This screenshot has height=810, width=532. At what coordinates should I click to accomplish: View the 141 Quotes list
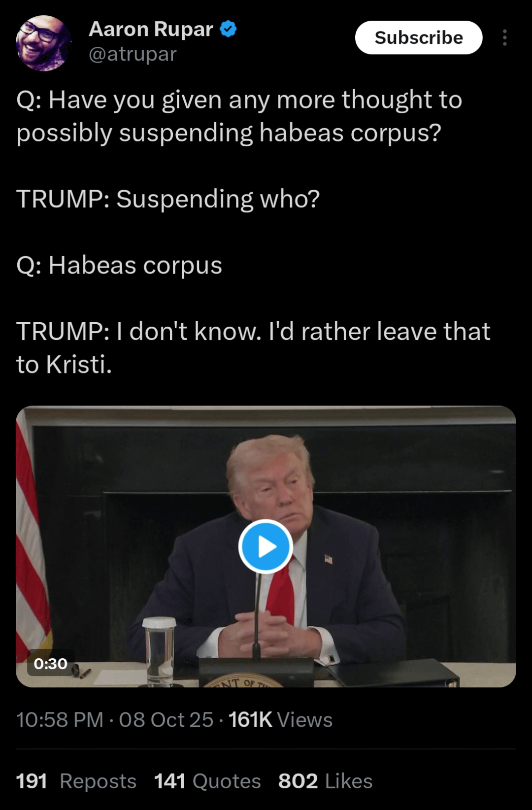[x=207, y=781]
